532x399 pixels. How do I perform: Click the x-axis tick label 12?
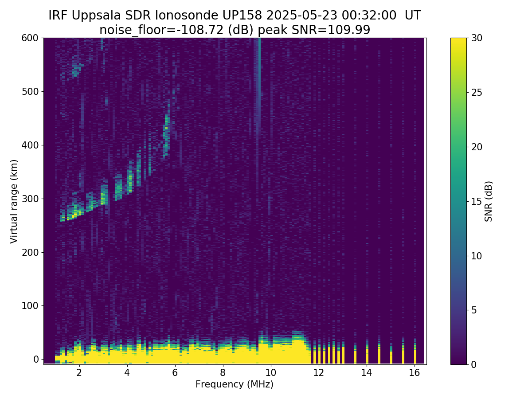pos(318,373)
